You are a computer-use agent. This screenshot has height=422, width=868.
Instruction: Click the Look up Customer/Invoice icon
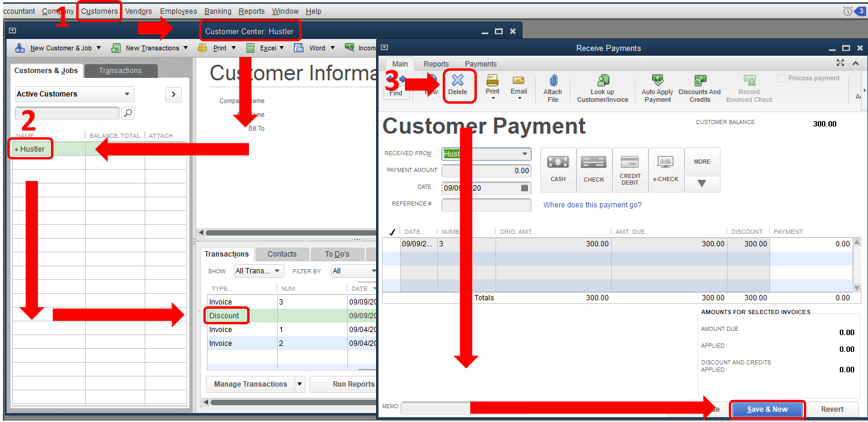pos(602,88)
